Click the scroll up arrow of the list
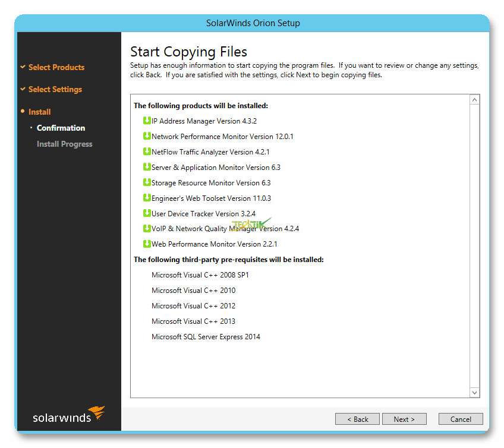Image resolution: width=504 pixels, height=448 pixels. (x=474, y=100)
